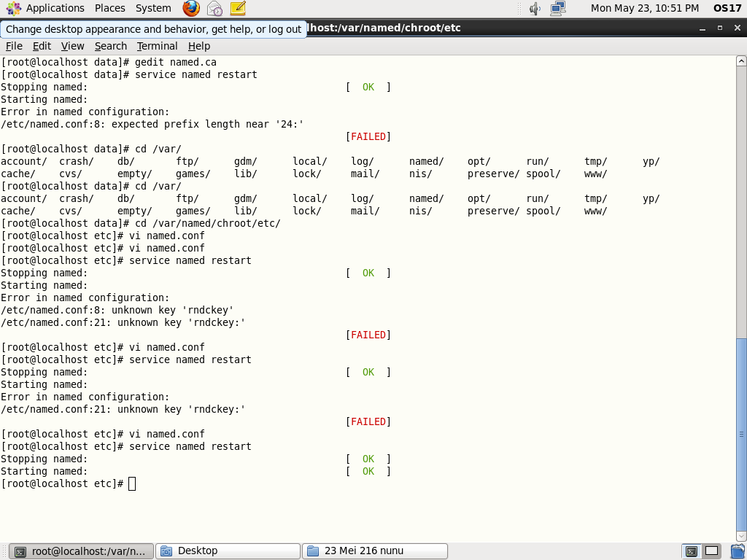This screenshot has height=560, width=747.
Task: Select the first workspace in switcher
Action: [692, 551]
